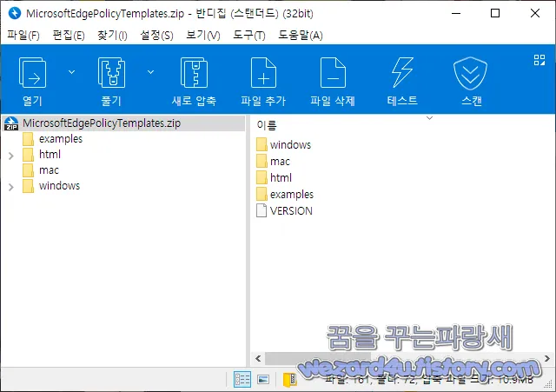Select examples folder in file list

point(292,195)
